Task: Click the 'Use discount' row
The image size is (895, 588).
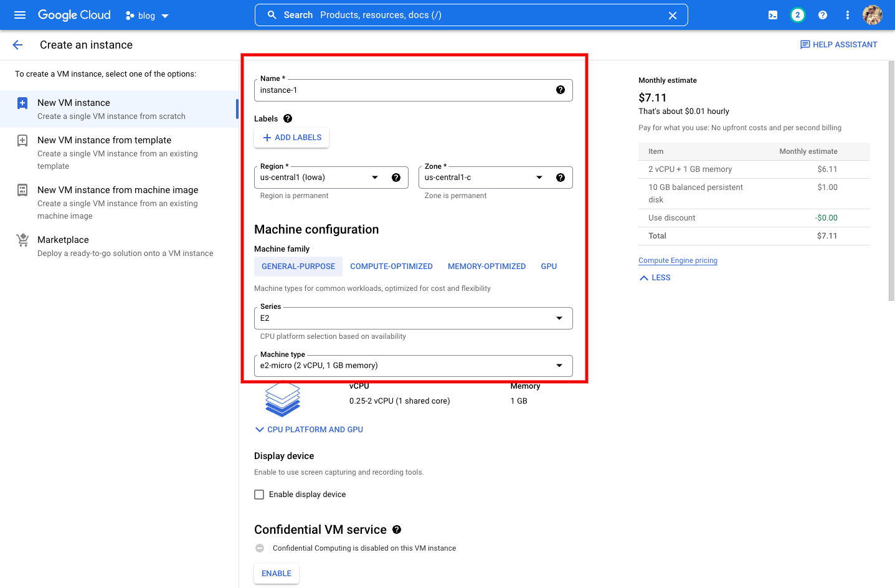Action: tap(754, 218)
